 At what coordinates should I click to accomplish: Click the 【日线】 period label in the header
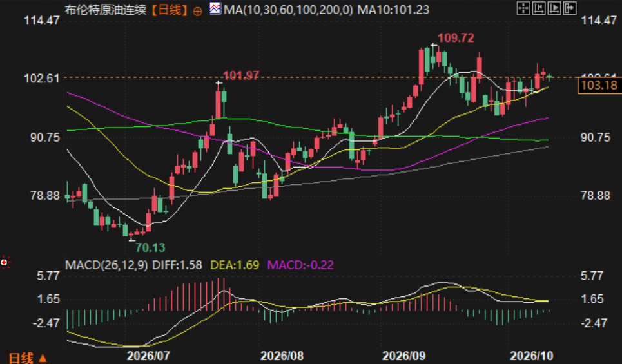tap(170, 10)
